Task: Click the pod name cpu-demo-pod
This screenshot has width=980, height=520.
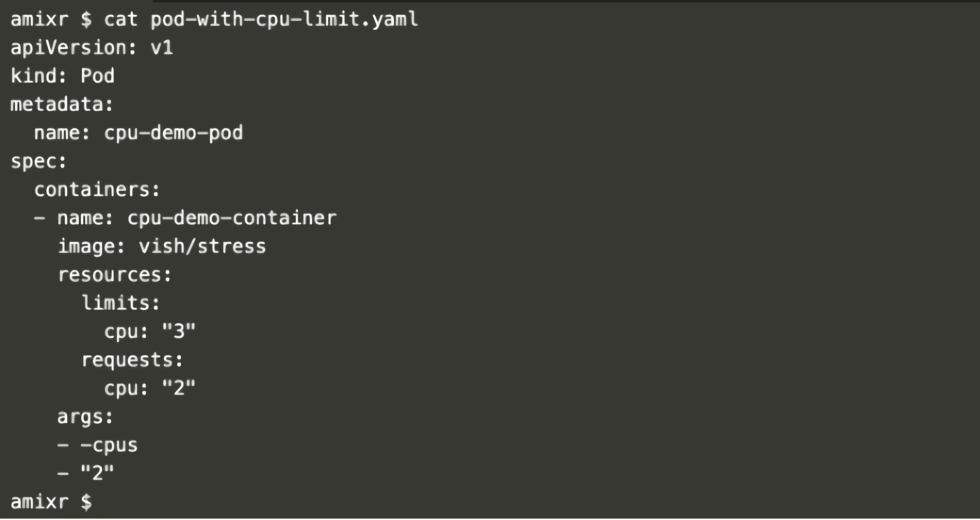Action: click(x=173, y=133)
